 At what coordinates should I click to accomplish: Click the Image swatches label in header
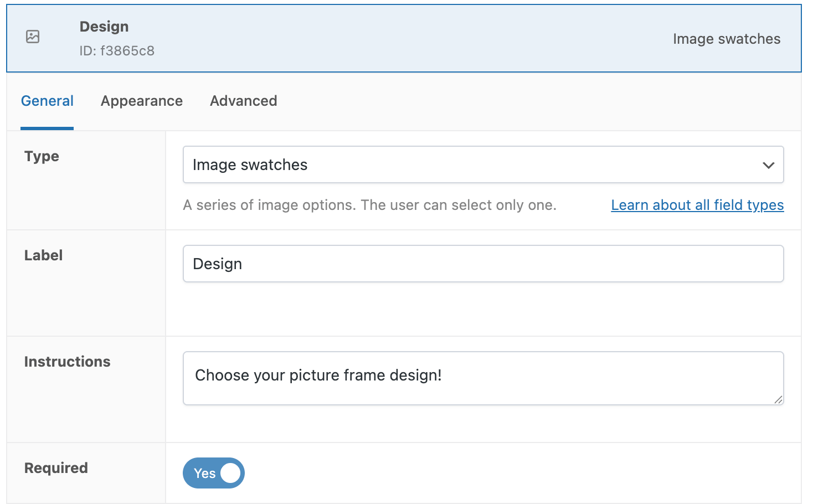(727, 39)
